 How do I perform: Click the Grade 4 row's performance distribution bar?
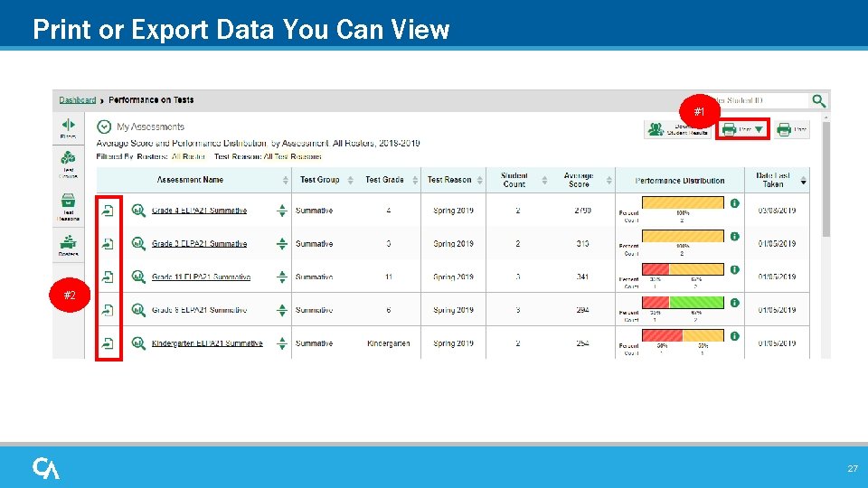point(684,202)
